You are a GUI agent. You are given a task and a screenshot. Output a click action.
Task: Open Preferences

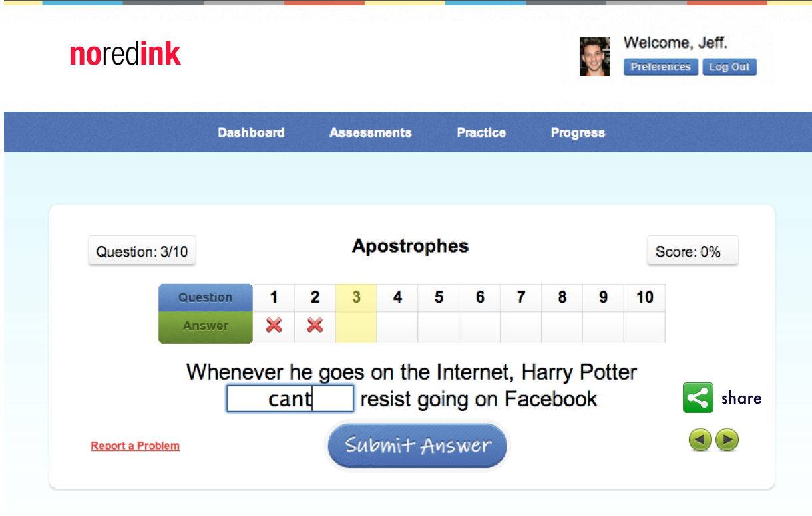point(660,67)
